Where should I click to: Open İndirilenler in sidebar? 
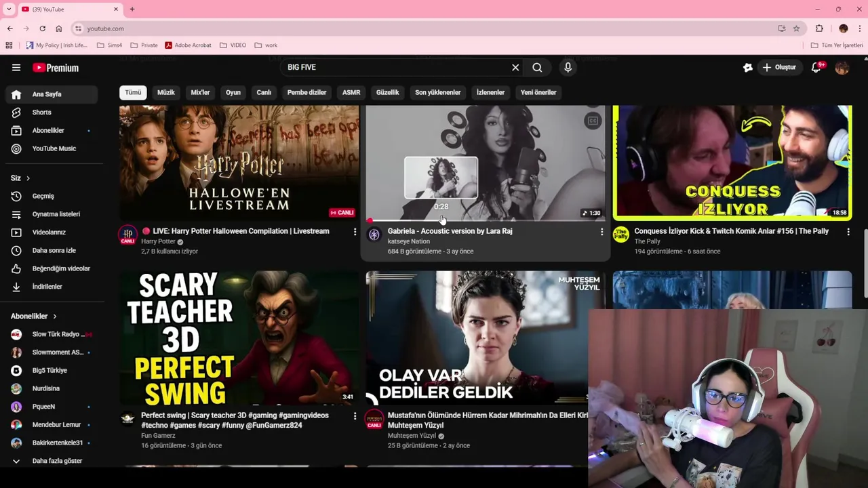(x=52, y=287)
